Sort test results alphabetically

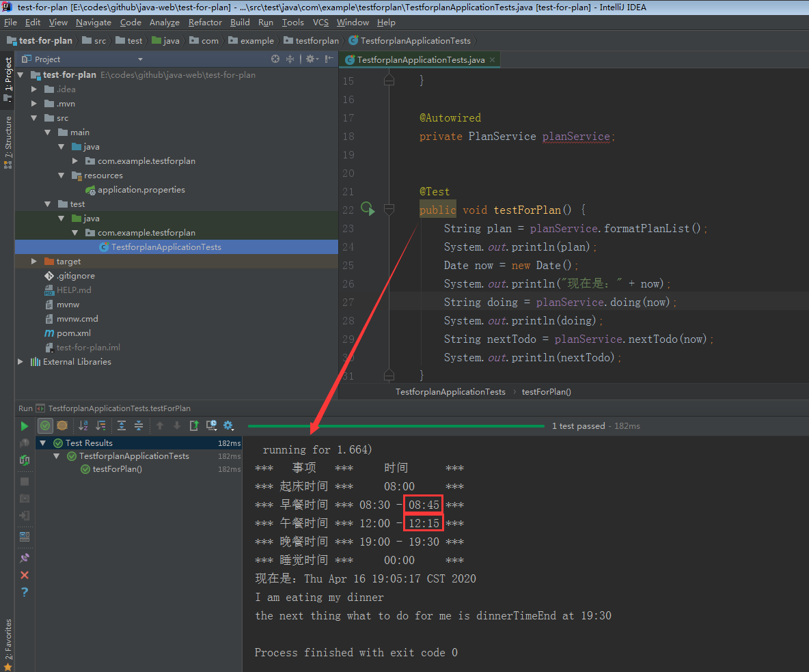83,426
